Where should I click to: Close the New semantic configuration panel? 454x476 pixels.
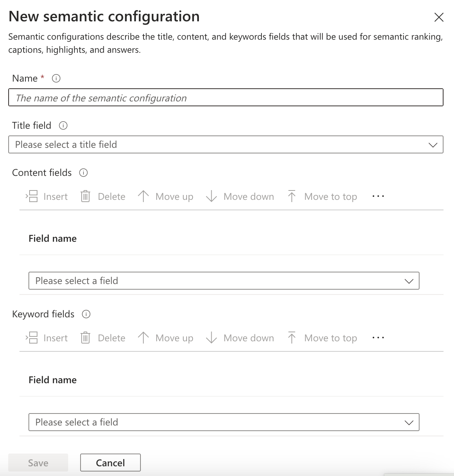tap(439, 17)
